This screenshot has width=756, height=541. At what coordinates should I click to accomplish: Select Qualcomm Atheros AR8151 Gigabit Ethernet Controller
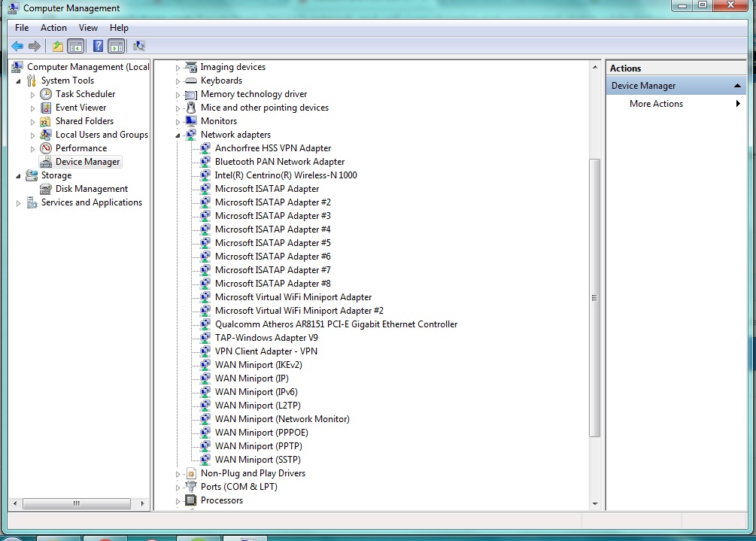tap(336, 324)
